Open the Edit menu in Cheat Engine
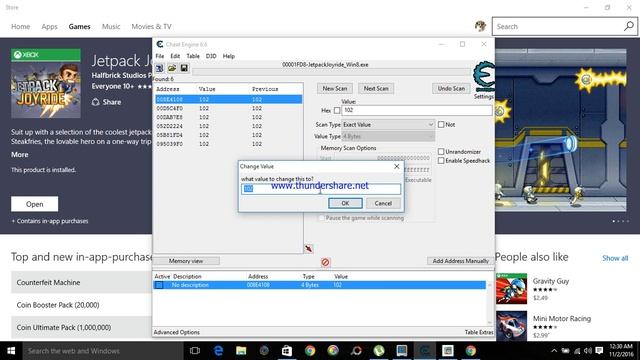This screenshot has width=640, height=360. 175,56
